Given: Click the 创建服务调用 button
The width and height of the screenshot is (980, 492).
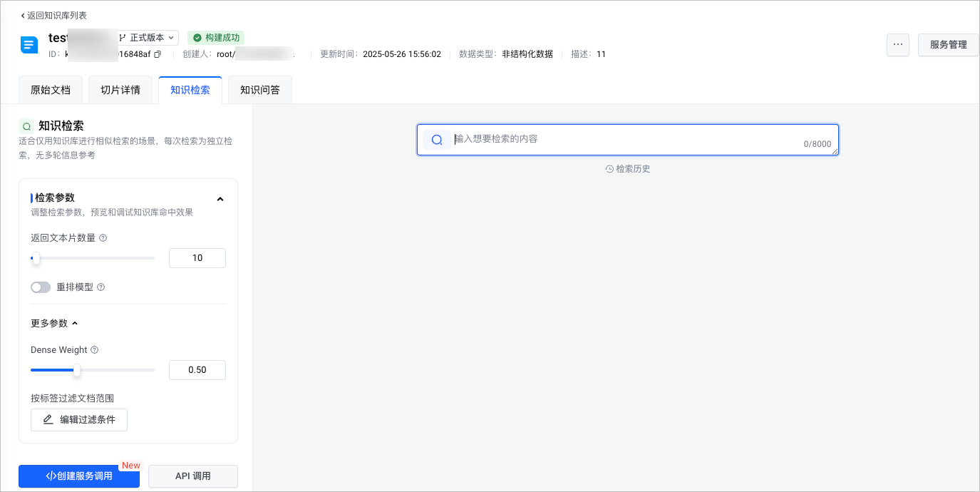Looking at the screenshot, I should 79,476.
